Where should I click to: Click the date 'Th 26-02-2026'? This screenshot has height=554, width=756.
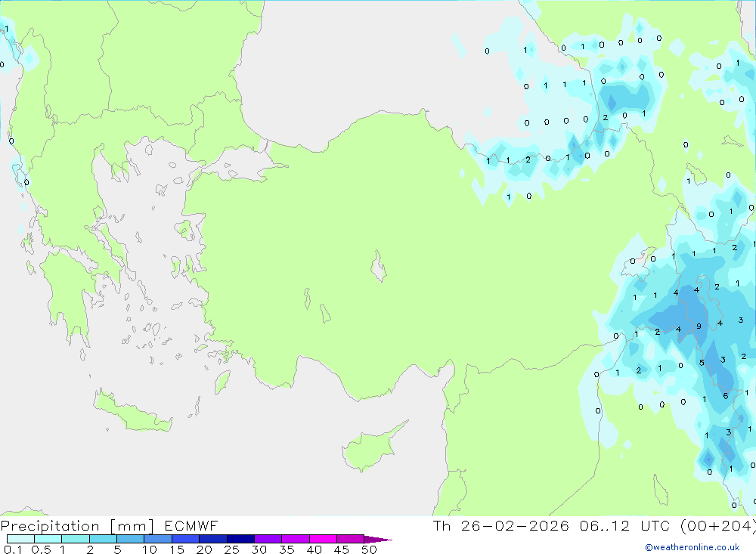501,525
